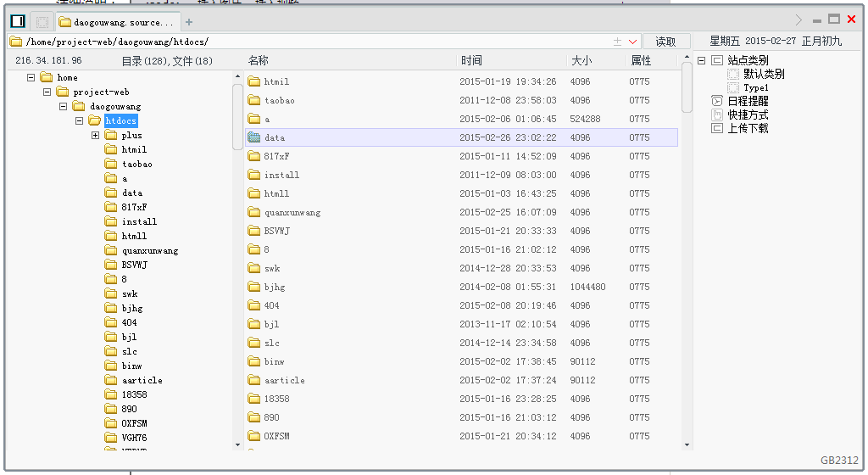The width and height of the screenshot is (868, 475).
Task: Collapse the project-web tree node
Action: (x=47, y=92)
